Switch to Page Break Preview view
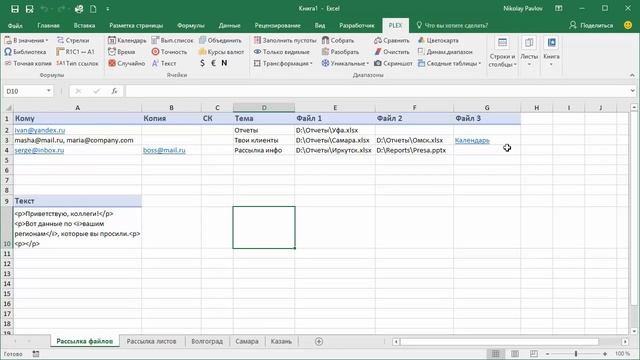640x360 pixels. 533,353
